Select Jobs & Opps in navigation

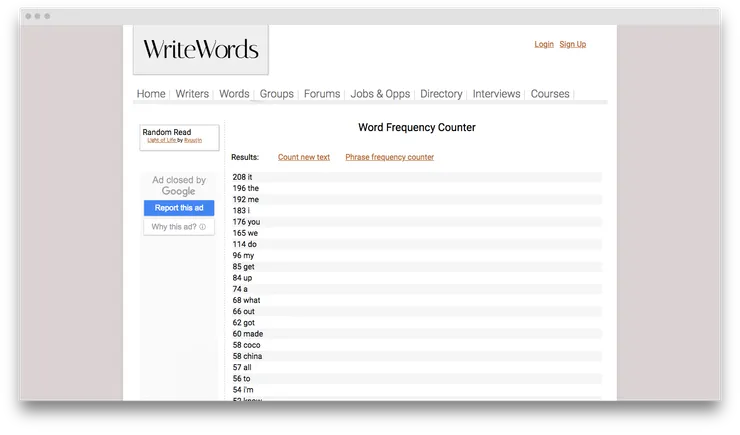click(x=380, y=94)
